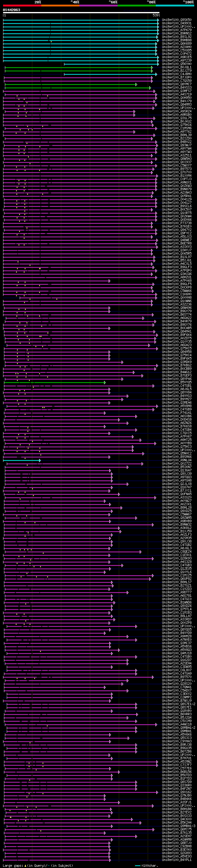Select the UniRef100_B4VSS3 label
The image size is (197, 868).
click(x=177, y=88)
